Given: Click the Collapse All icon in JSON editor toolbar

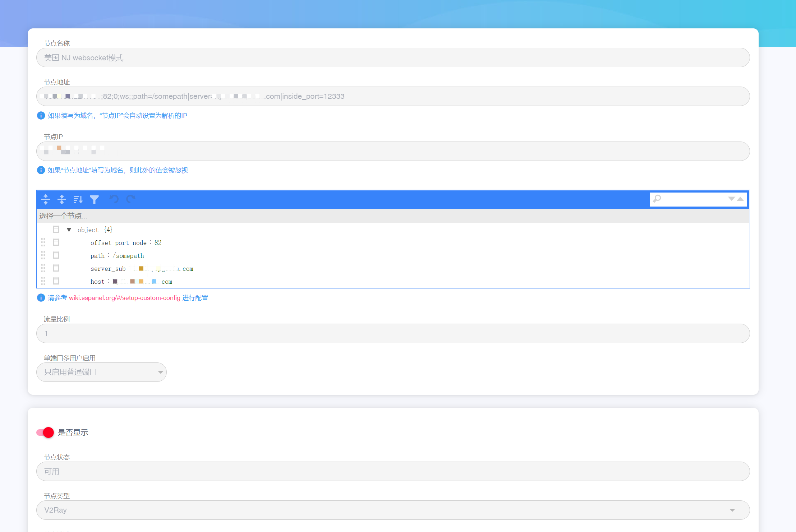Looking at the screenshot, I should point(62,199).
